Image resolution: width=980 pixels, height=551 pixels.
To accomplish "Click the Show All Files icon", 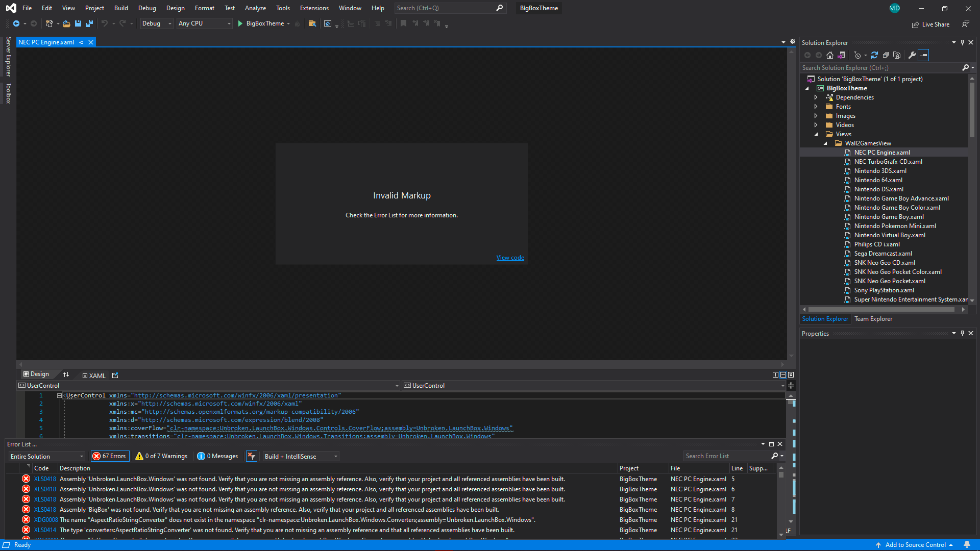I will pos(897,55).
